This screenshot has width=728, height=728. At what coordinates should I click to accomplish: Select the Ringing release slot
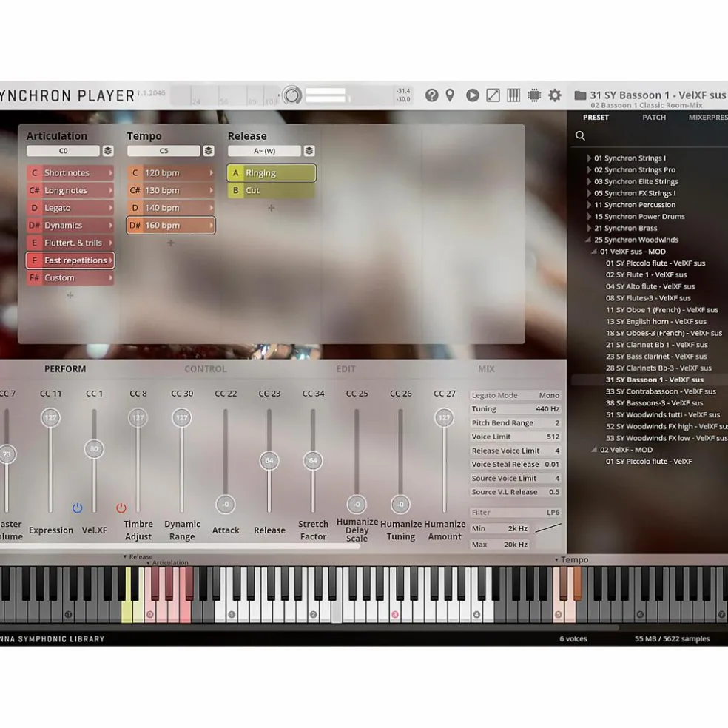click(x=272, y=172)
